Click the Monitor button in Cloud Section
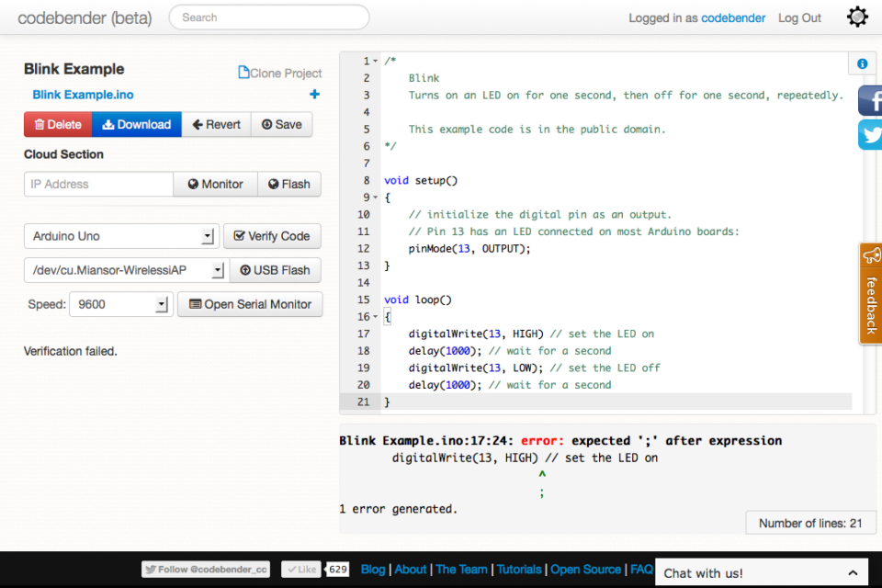 coord(215,184)
